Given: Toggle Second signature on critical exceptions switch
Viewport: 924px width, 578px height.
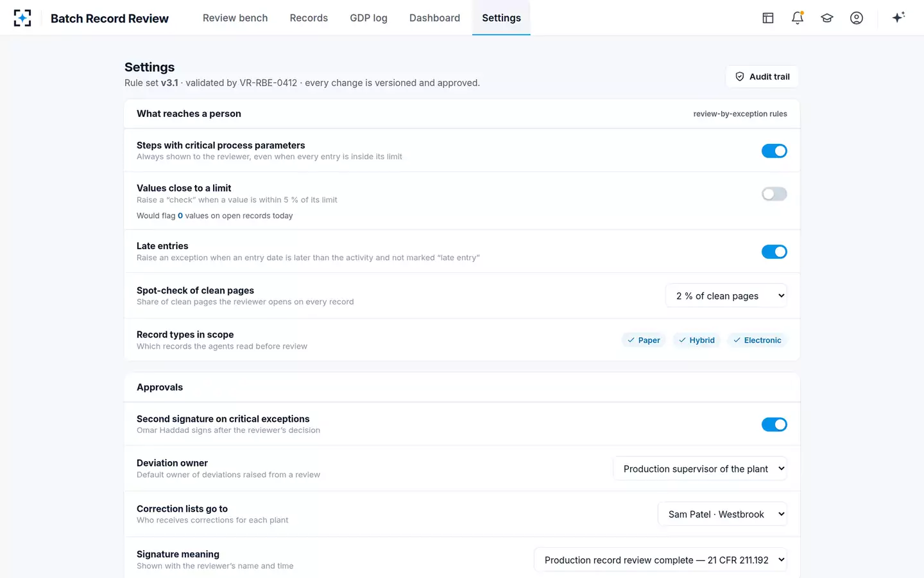Looking at the screenshot, I should [x=774, y=425].
